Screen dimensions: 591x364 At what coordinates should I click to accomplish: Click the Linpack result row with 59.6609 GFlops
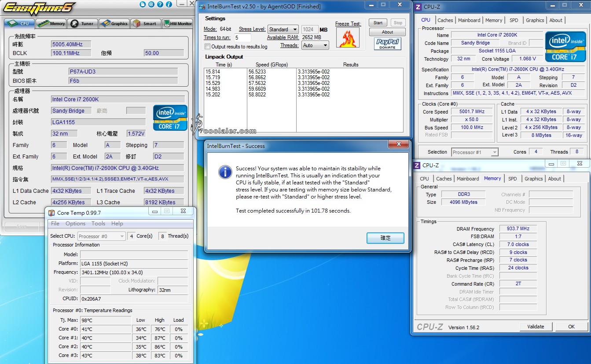304,89
